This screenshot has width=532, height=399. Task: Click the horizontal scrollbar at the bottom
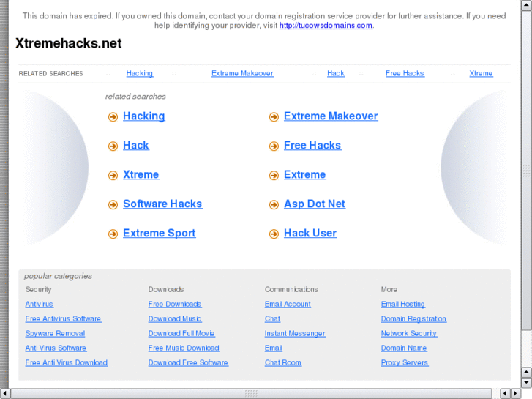(251, 394)
